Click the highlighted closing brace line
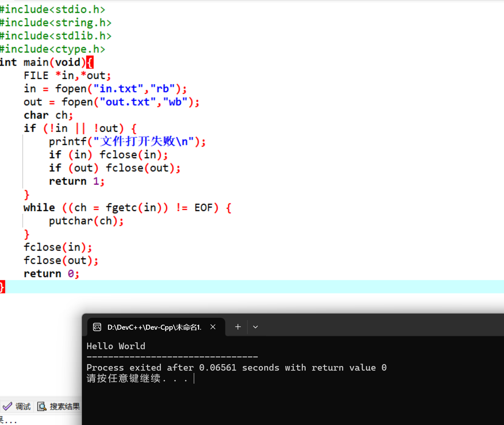Screen dimensions: 504x425 (x=2, y=286)
